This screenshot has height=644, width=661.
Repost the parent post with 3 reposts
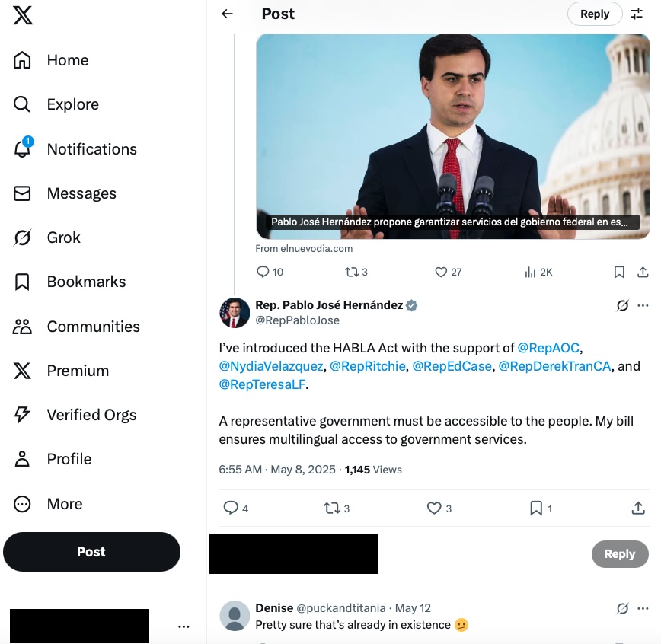356,272
